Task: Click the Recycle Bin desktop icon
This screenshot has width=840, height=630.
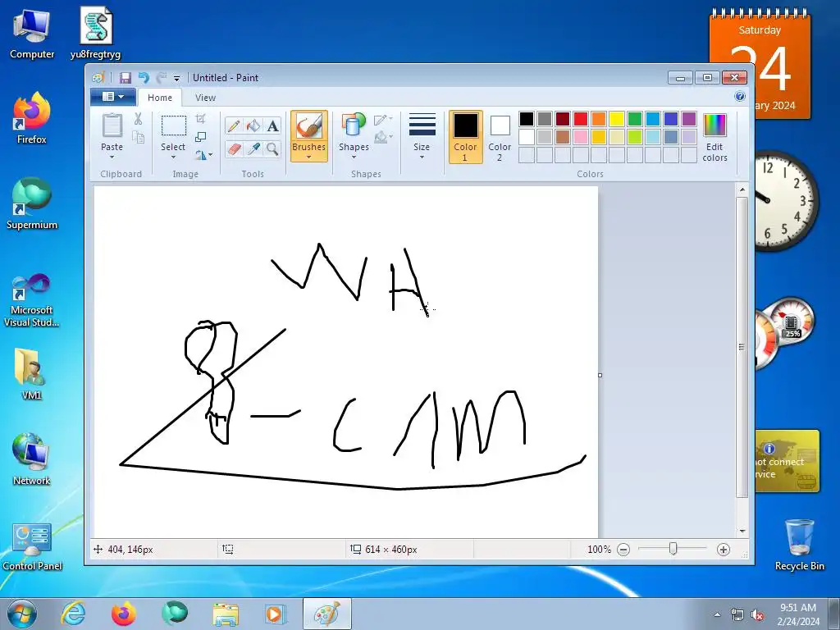Action: pos(799,544)
